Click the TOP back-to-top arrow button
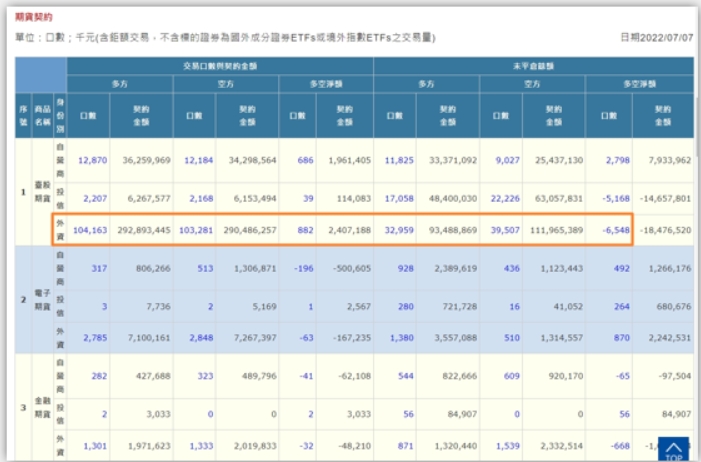Screen dimensions: 701x462 click(673, 449)
